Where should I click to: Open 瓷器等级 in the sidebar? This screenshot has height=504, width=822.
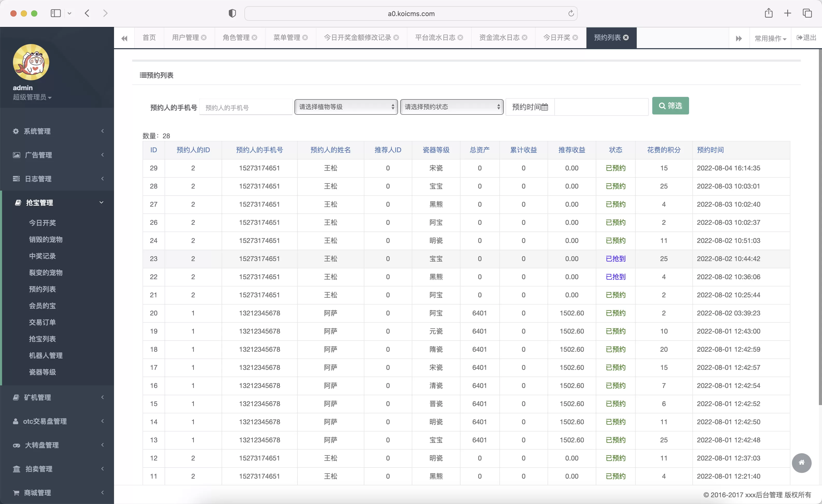[x=42, y=372]
